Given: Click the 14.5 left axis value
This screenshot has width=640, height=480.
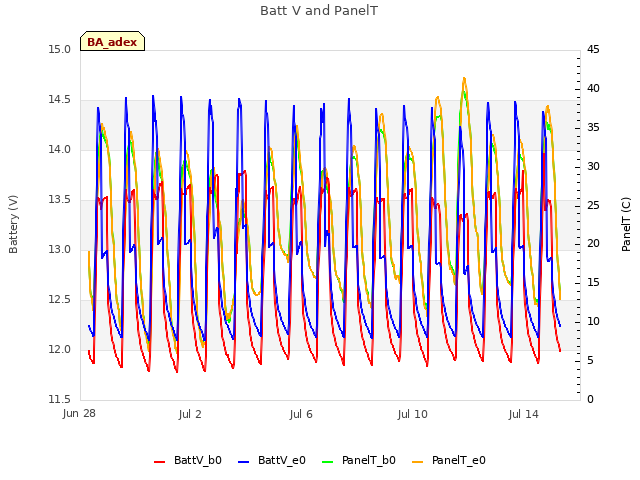Looking at the screenshot, I should click(60, 100).
